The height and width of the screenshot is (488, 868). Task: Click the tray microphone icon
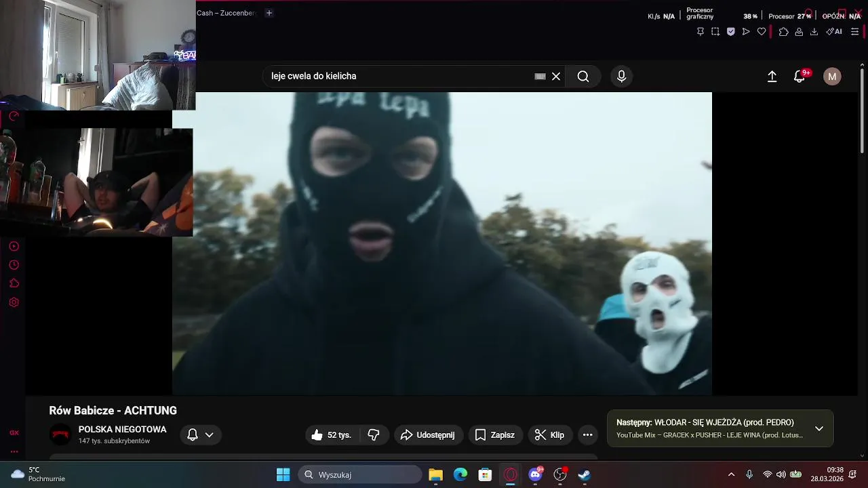[749, 474]
